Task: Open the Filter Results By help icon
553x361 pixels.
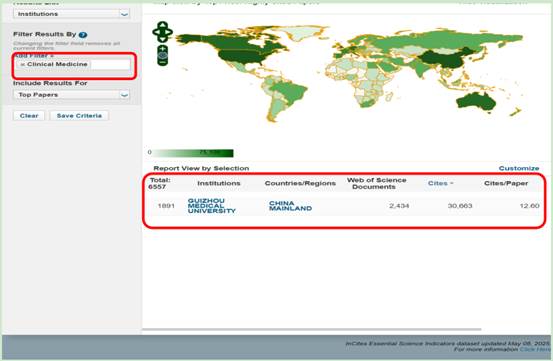Action: coord(83,35)
